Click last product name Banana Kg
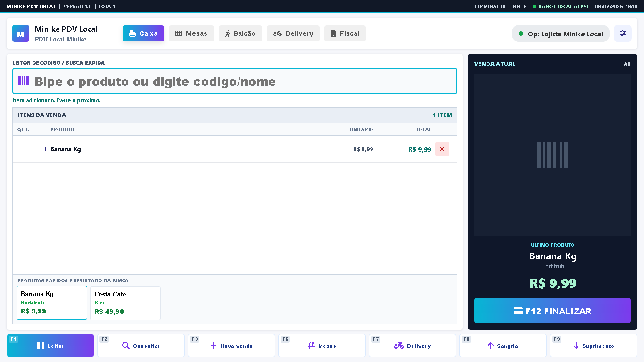The width and height of the screenshot is (644, 362). pos(553,256)
